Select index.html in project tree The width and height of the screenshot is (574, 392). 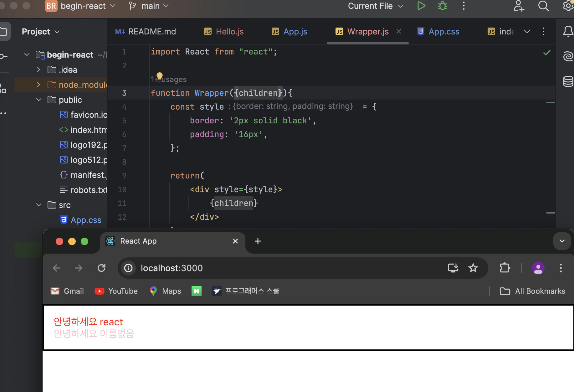pos(84,130)
